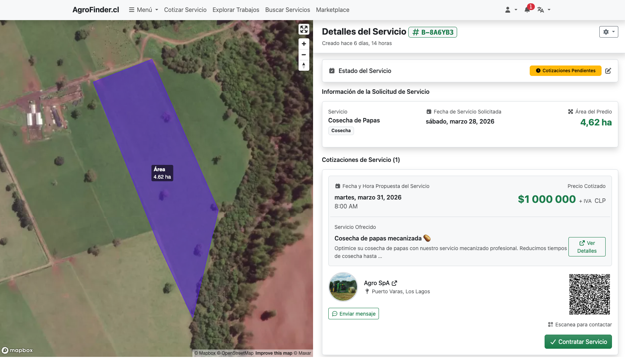The height and width of the screenshot is (364, 625).
Task: Open the Marketplace menu item
Action: tap(332, 10)
